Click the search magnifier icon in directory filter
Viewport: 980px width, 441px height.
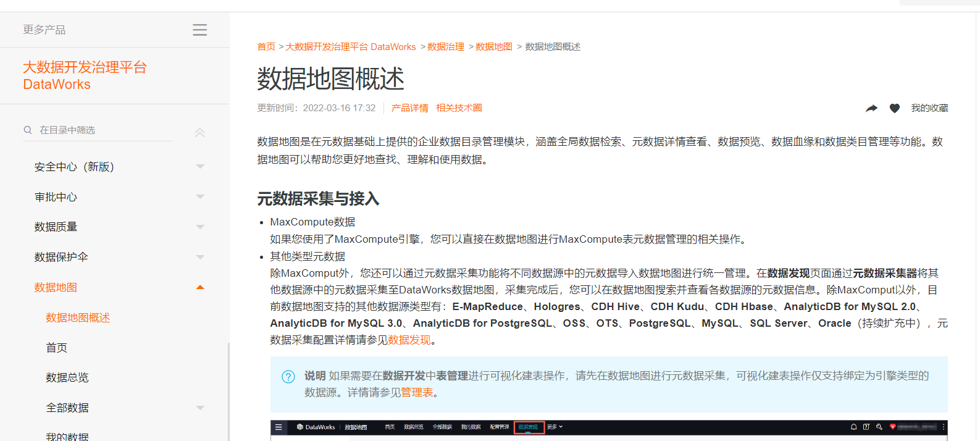28,130
